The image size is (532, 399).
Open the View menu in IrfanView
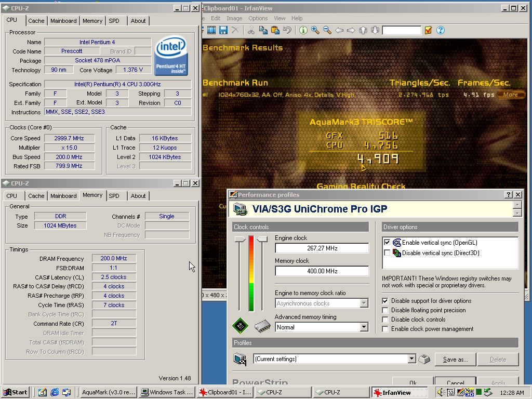(280, 18)
